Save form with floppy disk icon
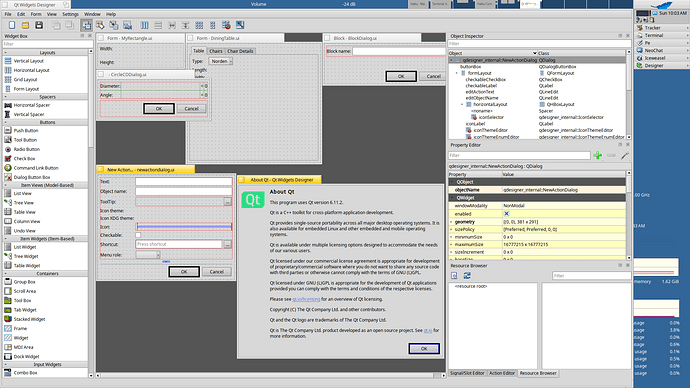This screenshot has height=388, width=690. (x=39, y=25)
